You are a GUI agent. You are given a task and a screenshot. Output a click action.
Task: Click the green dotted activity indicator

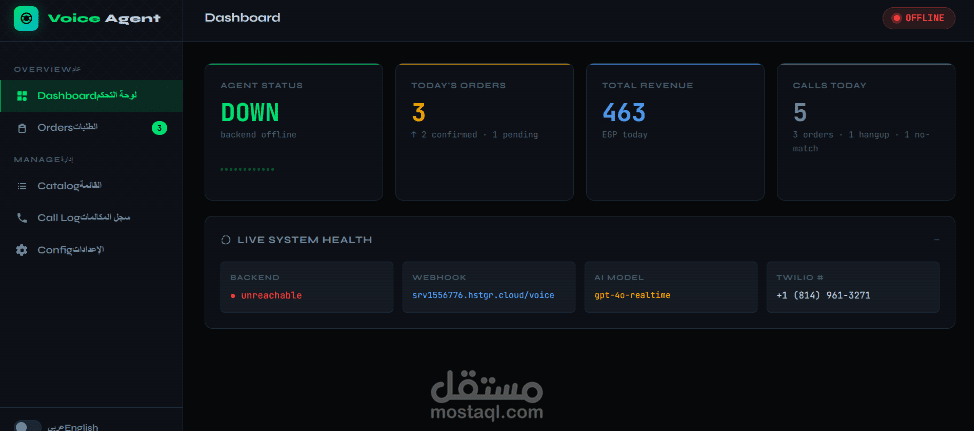[247, 170]
